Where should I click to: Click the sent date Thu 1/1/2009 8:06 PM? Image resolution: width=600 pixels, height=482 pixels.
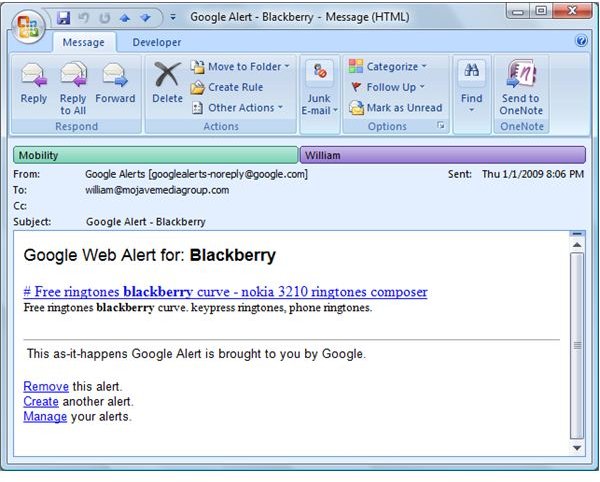(533, 174)
